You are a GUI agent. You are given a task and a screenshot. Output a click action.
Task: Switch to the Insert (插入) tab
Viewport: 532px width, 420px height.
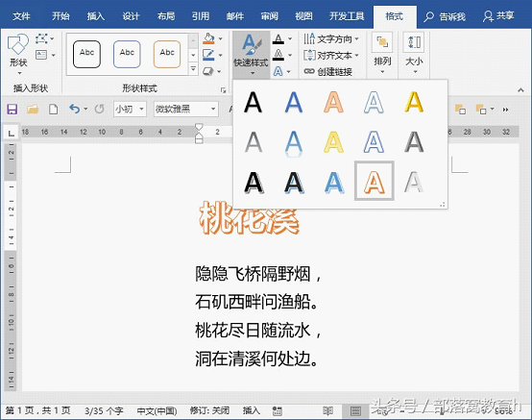pos(96,16)
